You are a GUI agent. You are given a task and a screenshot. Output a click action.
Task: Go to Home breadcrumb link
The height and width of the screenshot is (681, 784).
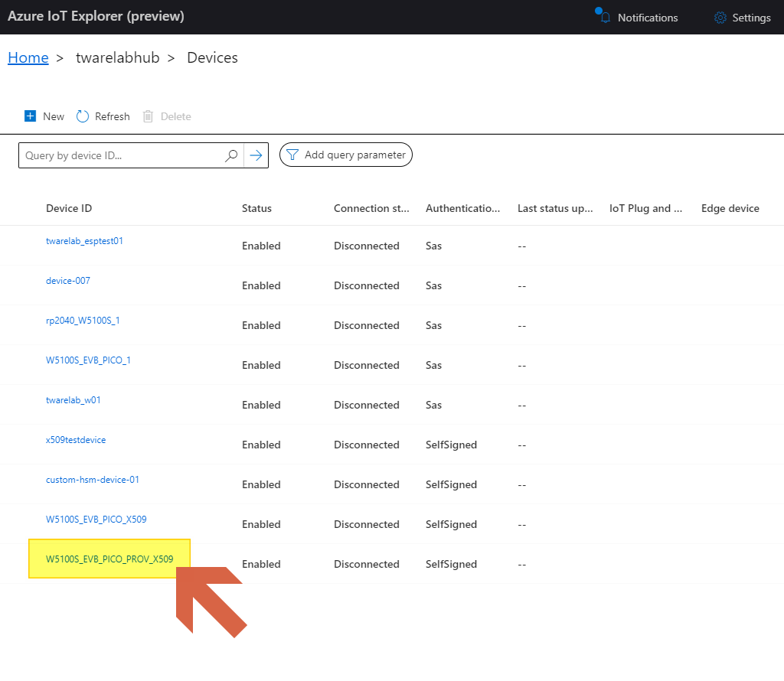tap(28, 58)
